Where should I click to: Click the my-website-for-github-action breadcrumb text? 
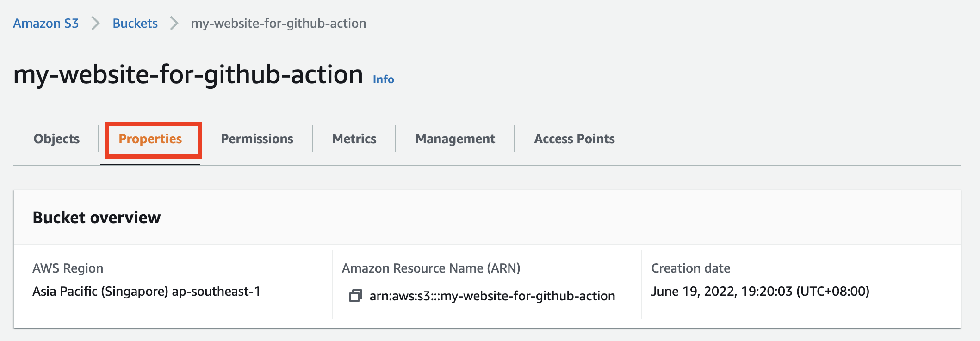[279, 23]
